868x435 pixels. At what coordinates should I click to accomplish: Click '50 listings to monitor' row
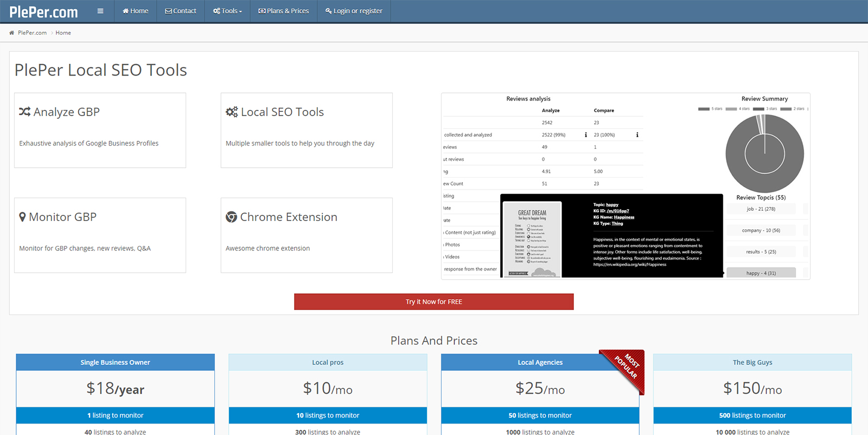click(x=540, y=415)
